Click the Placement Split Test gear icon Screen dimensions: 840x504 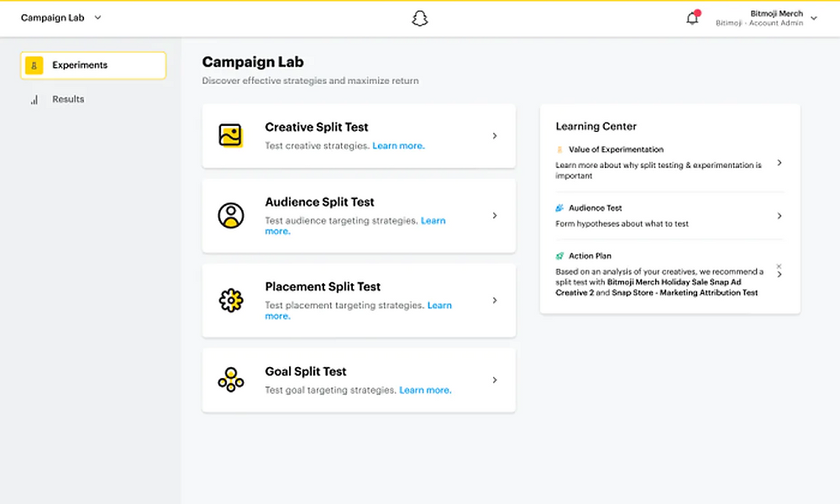tap(231, 301)
